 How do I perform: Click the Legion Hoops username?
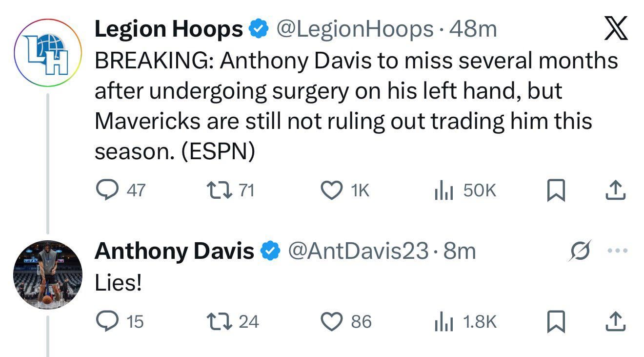(x=168, y=28)
